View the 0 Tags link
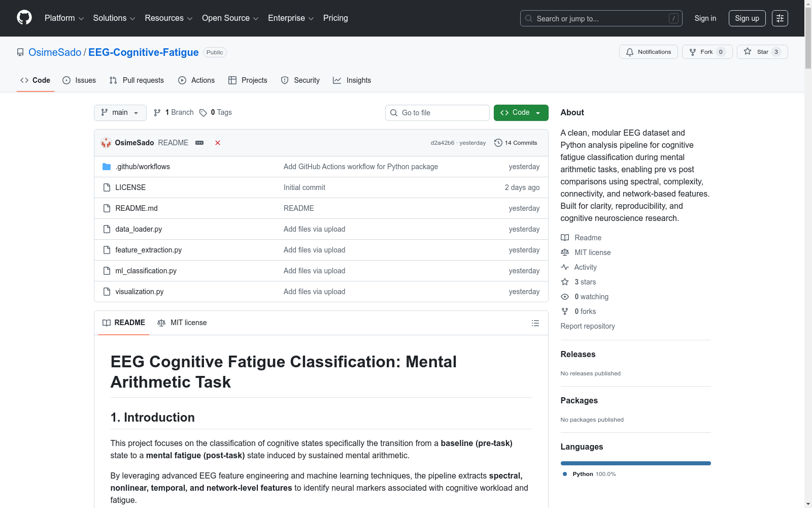Viewport: 812px width, 508px height. pyautogui.click(x=216, y=112)
